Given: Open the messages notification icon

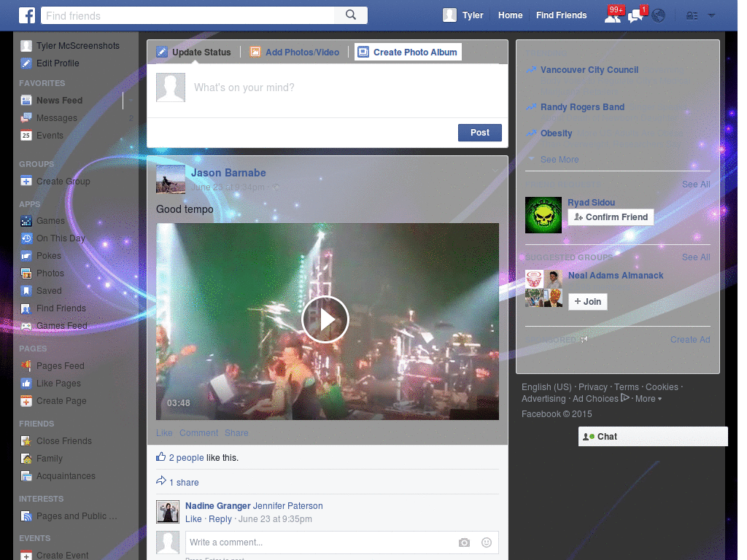Looking at the screenshot, I should pos(635,16).
